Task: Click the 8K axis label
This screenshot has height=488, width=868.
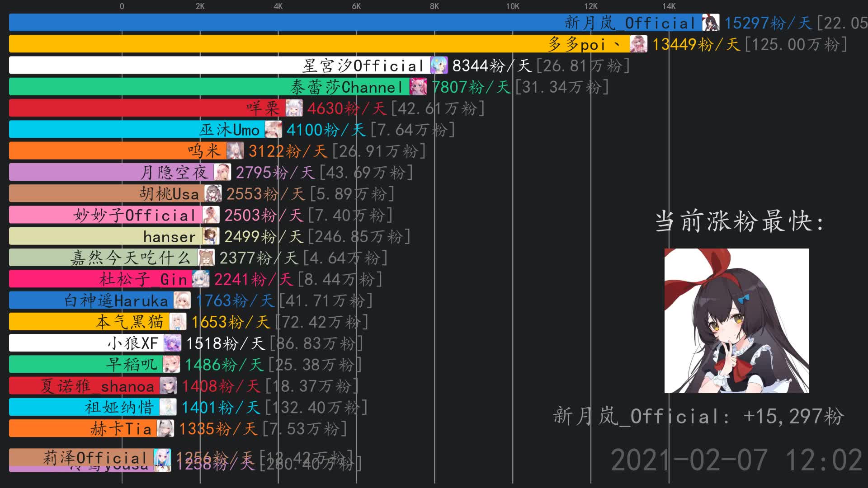Action: tap(434, 7)
